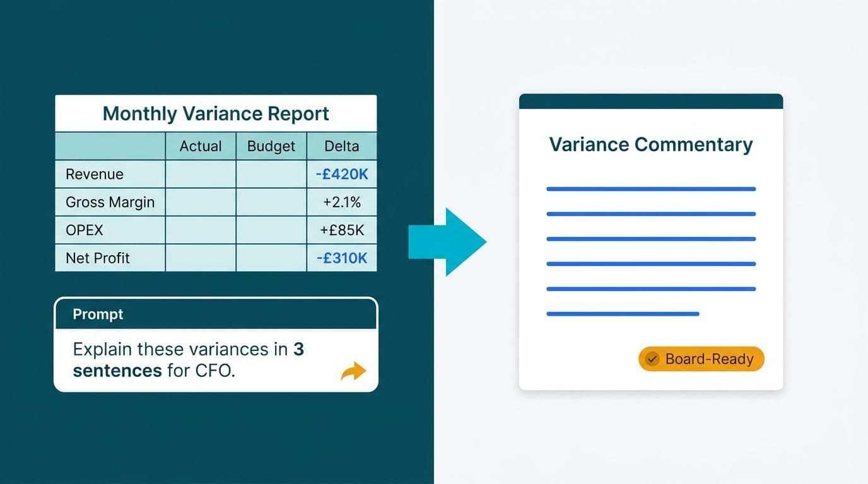Click the Board-Ready badge
The image size is (868, 484).
click(701, 359)
